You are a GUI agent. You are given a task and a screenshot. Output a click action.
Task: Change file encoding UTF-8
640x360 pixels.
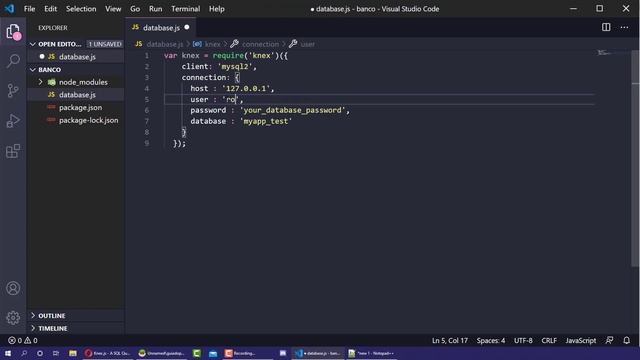523,340
